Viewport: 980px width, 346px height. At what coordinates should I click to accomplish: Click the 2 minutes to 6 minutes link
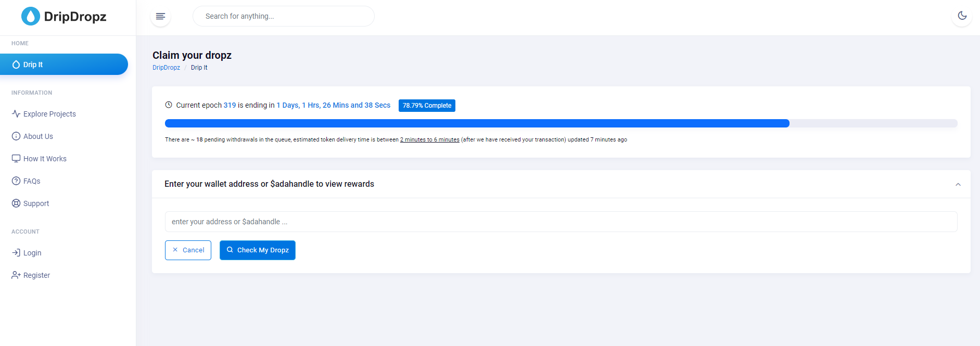point(430,139)
